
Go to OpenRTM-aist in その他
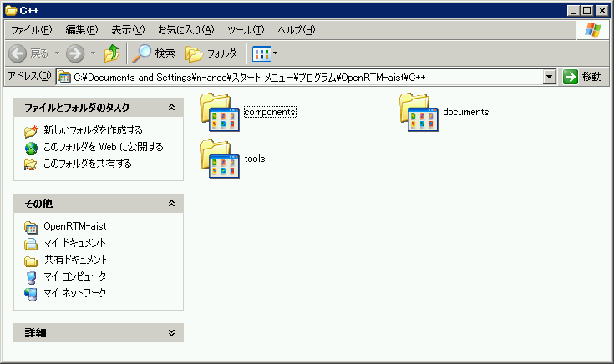75,226
